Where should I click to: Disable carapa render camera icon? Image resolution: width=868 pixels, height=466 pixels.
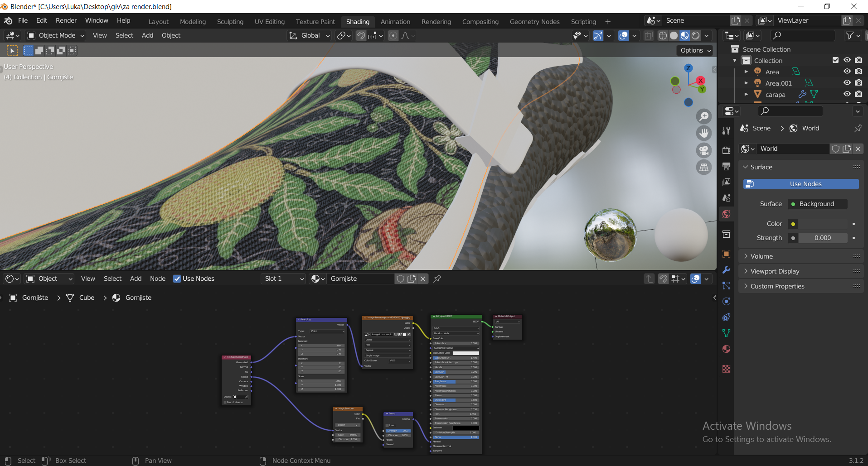pos(858,94)
